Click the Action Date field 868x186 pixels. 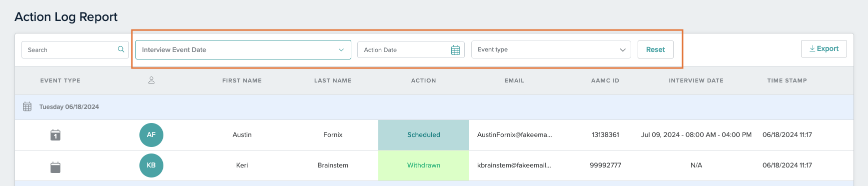click(411, 49)
